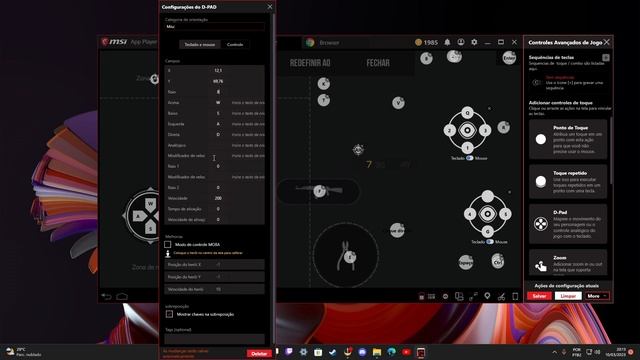Select the G key on lower D-pad

point(487,231)
